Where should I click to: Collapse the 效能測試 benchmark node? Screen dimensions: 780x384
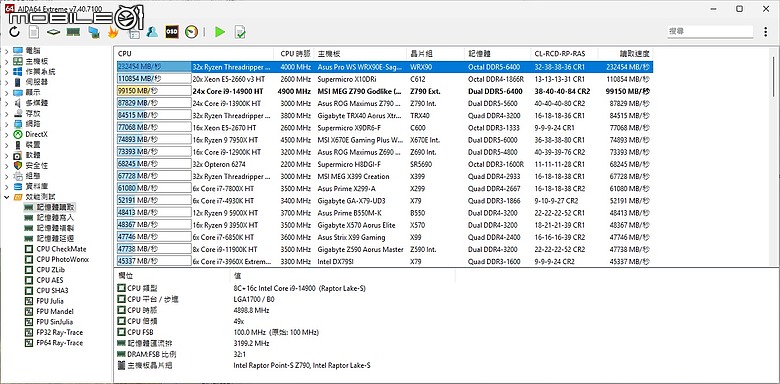coord(6,197)
